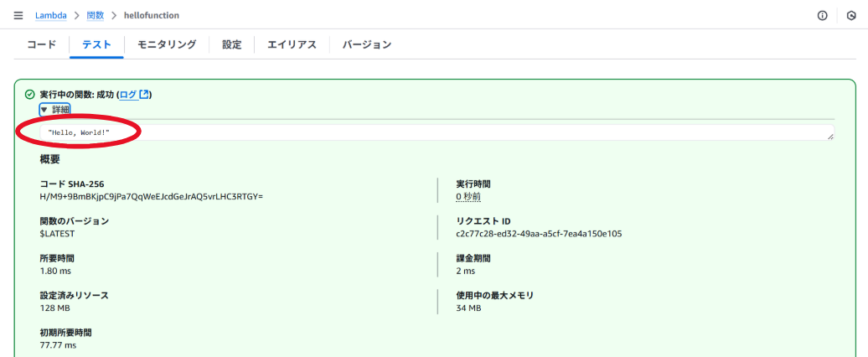Click the コード SHA-256 label
This screenshot has height=357, width=868.
coord(72,184)
